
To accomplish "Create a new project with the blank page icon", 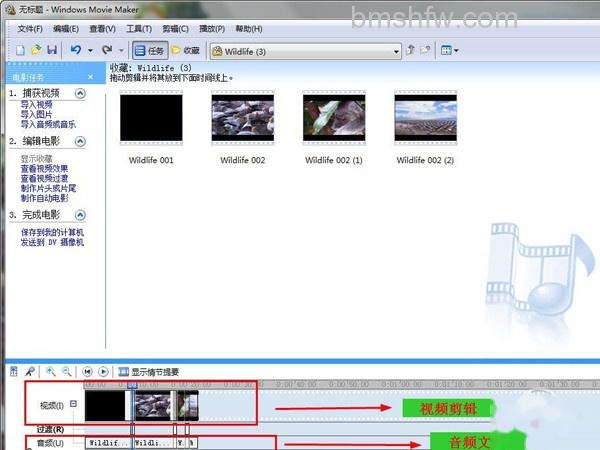I will 20,50.
